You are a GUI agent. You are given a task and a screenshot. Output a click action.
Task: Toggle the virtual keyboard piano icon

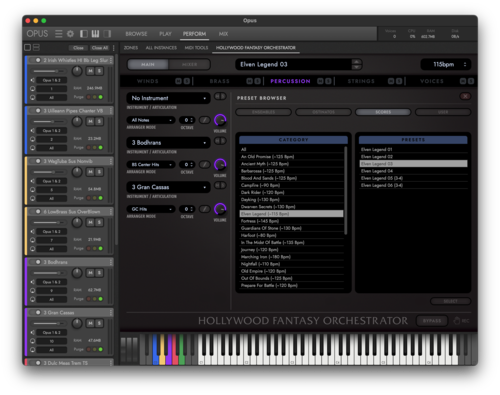[95, 34]
